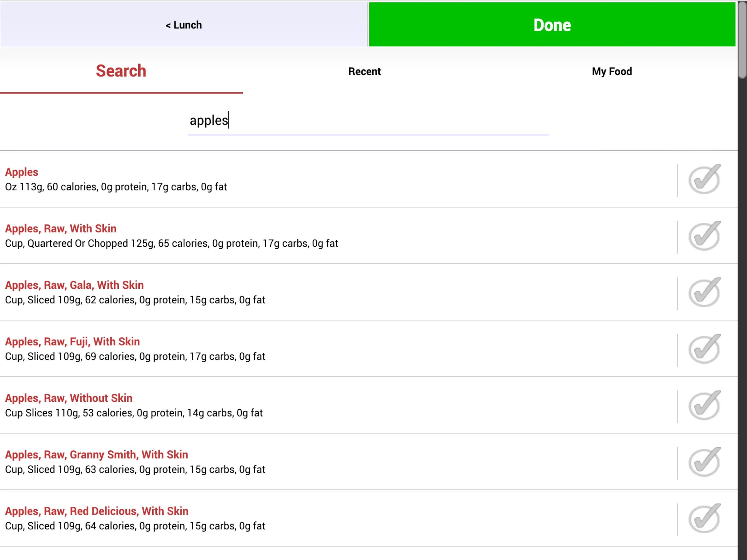The height and width of the screenshot is (560, 747).
Task: Select checkmark for Apples Raw Granny Smith
Action: pos(704,462)
